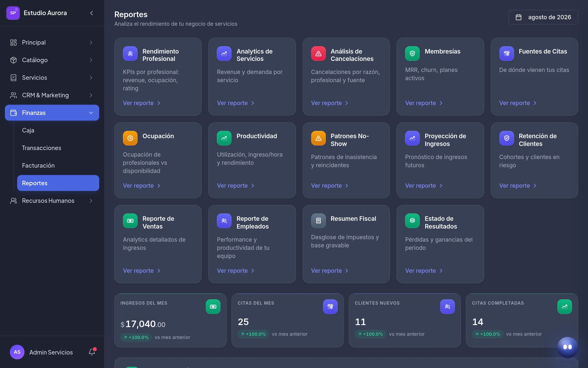Click the Estudio Aurora SP logo
Image resolution: width=588 pixels, height=368 pixels.
[13, 13]
